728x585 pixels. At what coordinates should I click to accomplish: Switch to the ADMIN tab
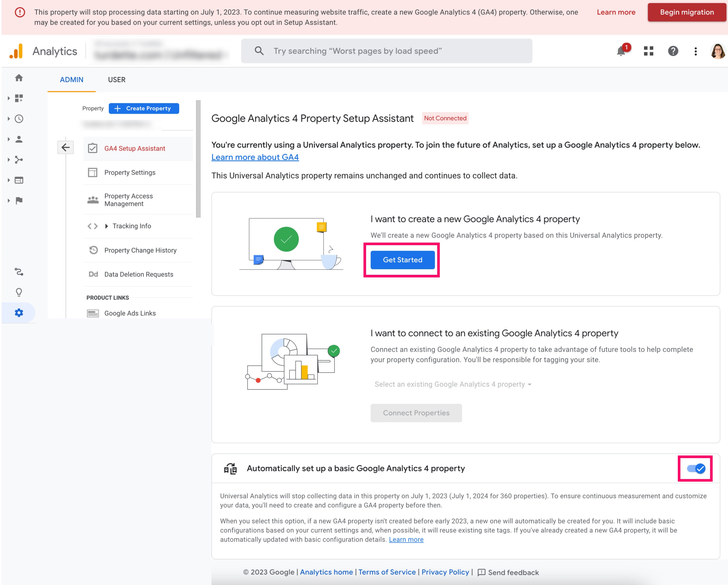(x=72, y=80)
